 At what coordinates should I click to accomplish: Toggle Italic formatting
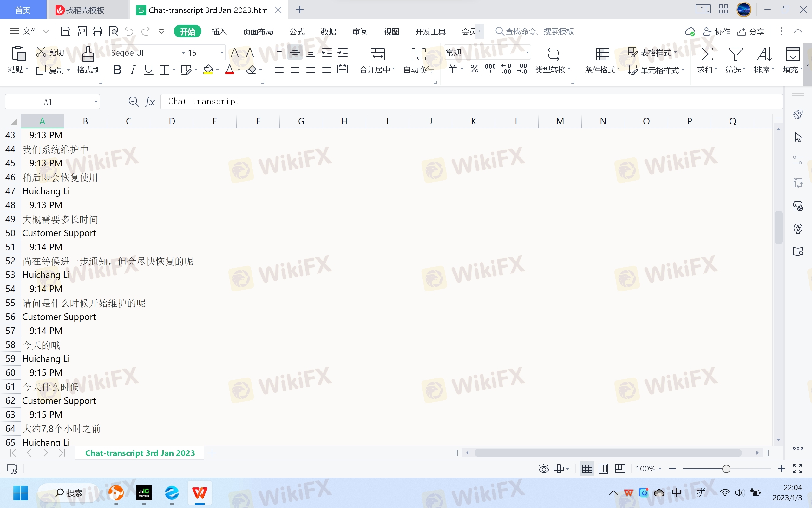coord(133,70)
